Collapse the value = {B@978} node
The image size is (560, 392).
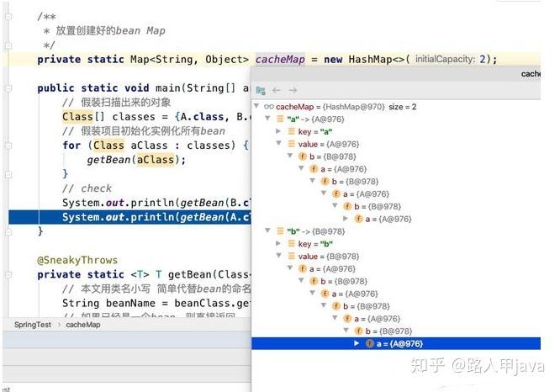(x=278, y=256)
